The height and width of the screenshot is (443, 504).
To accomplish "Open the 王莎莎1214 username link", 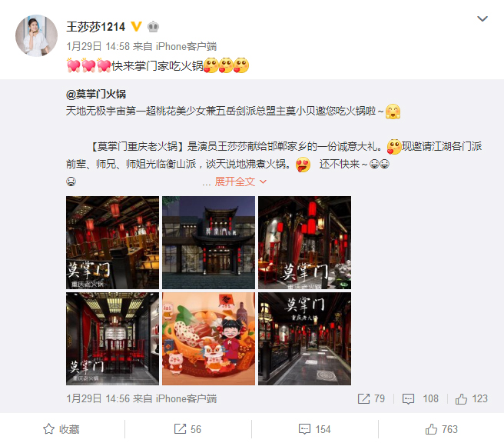I will pos(95,27).
